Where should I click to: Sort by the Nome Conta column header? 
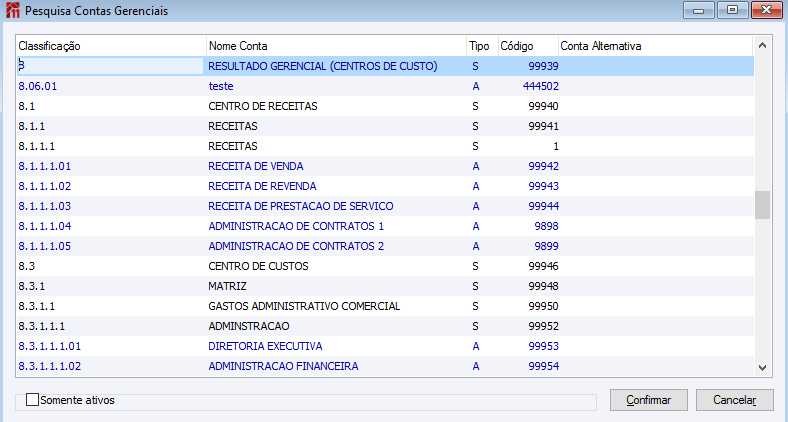(336, 46)
